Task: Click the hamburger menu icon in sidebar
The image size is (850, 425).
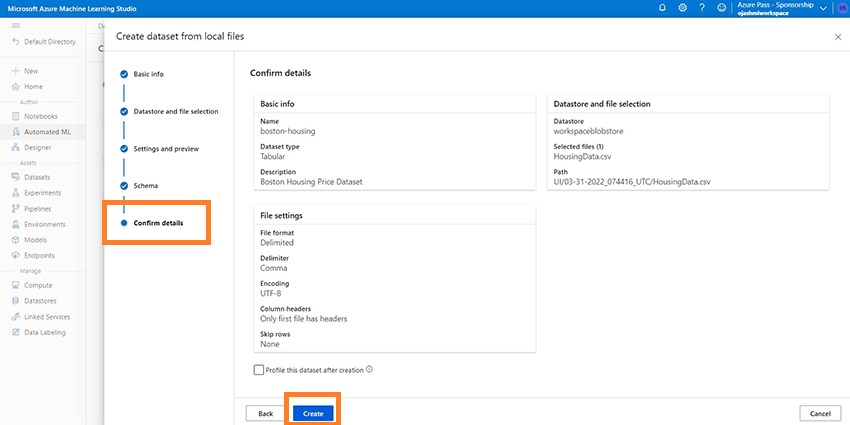Action: pos(15,24)
